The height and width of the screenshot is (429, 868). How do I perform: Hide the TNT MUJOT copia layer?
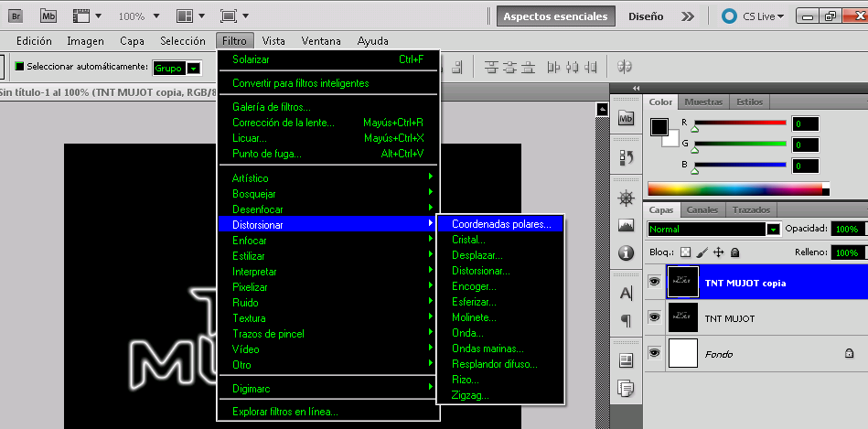coord(654,283)
